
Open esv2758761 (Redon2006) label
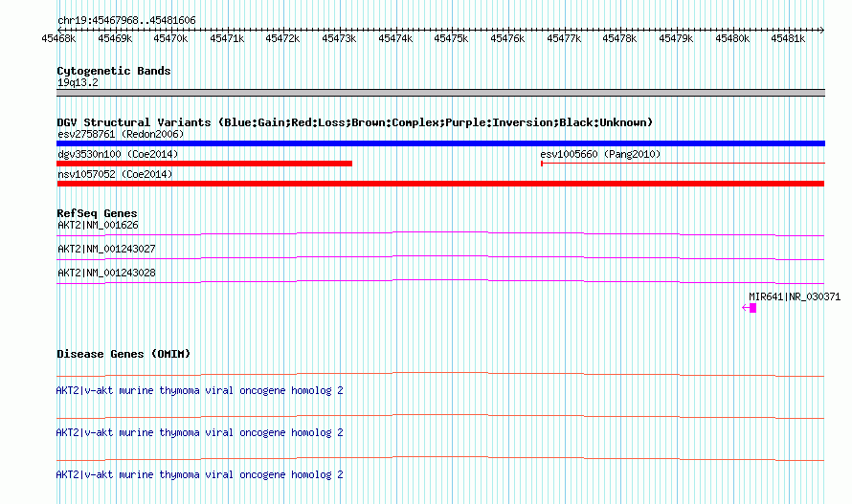pyautogui.click(x=121, y=134)
